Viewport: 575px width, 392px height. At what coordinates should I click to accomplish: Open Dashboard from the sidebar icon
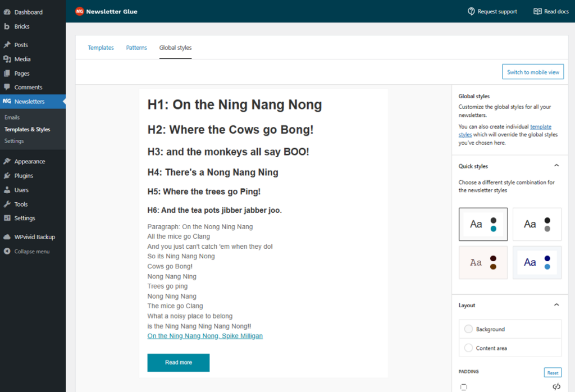(x=7, y=12)
